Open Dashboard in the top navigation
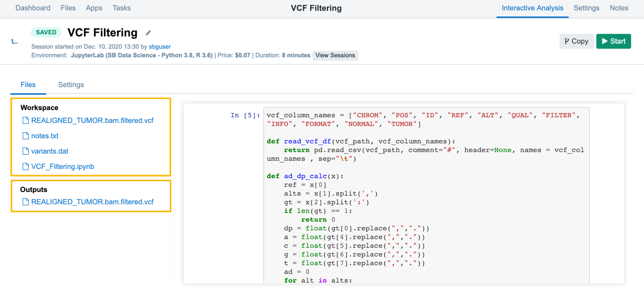Viewport: 644px width, 297px height. point(33,8)
